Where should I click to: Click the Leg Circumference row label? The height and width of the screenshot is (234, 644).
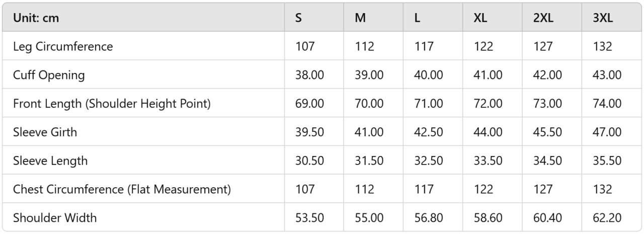[x=63, y=47]
